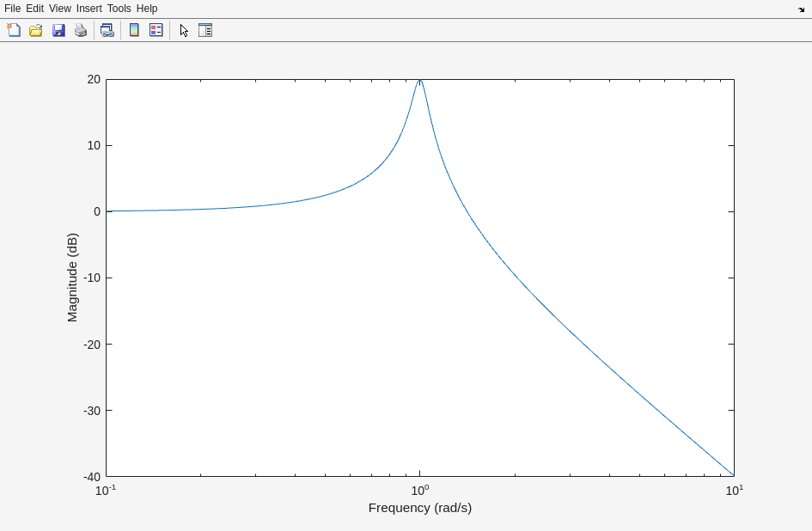This screenshot has width=812, height=531.
Task: Save the figure using the floppy disk icon
Action: pos(58,30)
